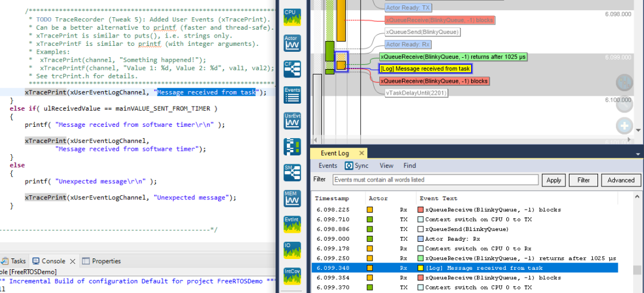
Task: Open the View menu in Event Log
Action: pyautogui.click(x=386, y=166)
